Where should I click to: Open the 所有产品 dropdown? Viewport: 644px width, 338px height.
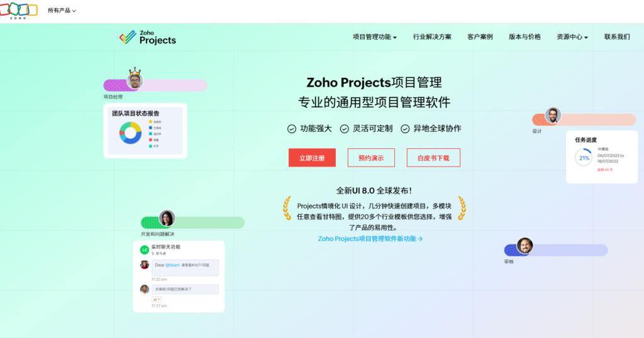(x=62, y=11)
